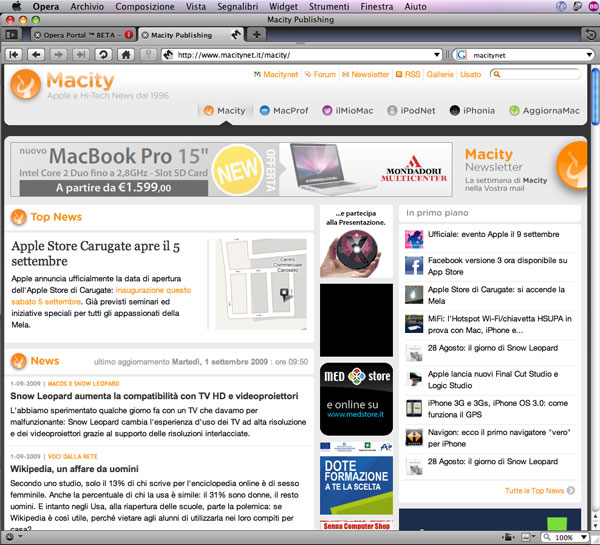The width and height of the screenshot is (600, 545).
Task: Click the MacBook Pro 15 Mondadori banner
Action: 231,170
